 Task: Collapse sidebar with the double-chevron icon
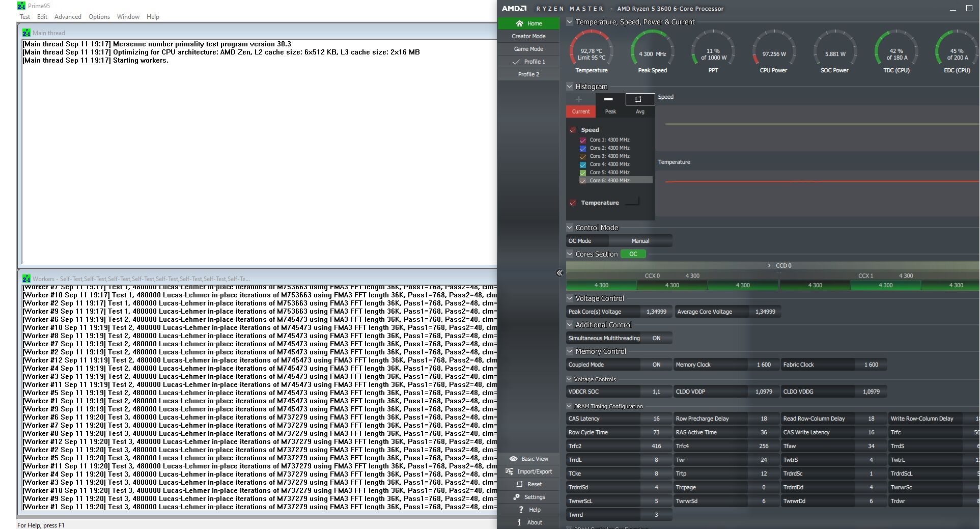point(559,273)
